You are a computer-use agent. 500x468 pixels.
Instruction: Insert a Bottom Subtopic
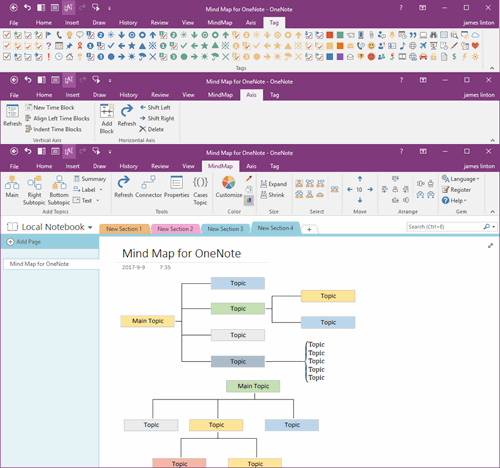[59, 190]
